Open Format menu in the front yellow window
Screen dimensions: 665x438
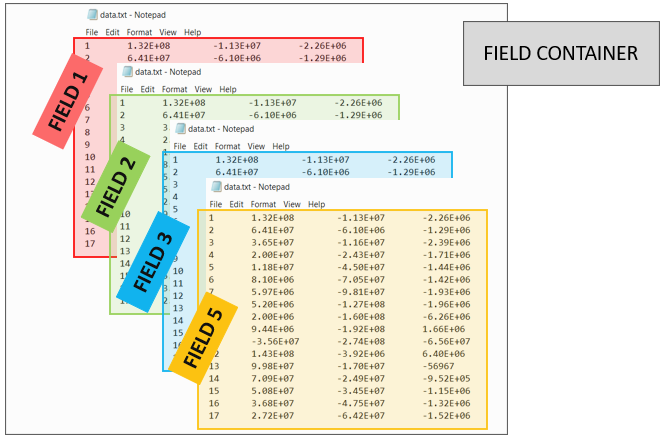coord(264,204)
